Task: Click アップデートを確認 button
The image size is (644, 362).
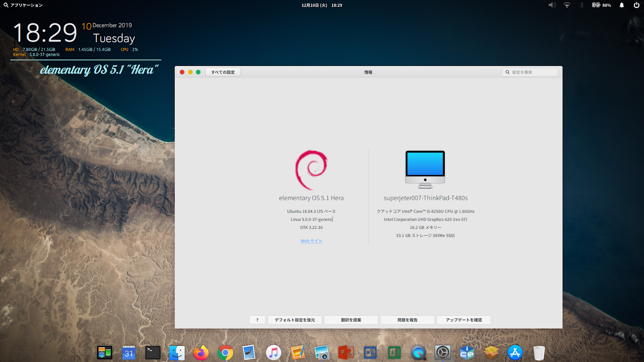Action: [x=464, y=320]
